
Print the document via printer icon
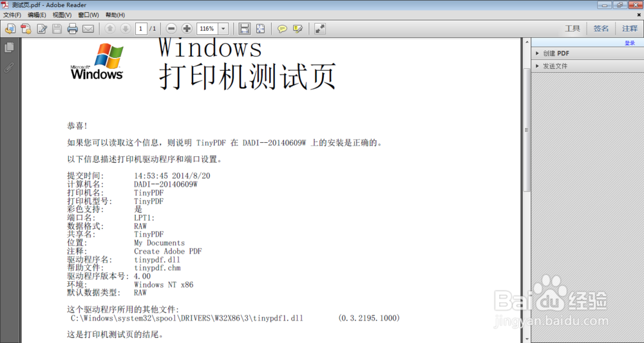[73, 29]
